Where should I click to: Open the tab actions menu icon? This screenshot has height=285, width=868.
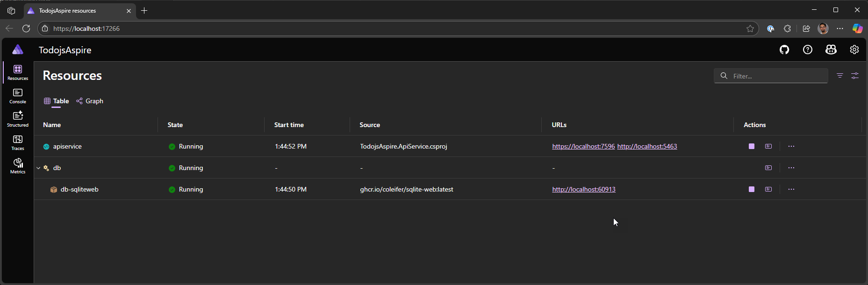(11, 10)
